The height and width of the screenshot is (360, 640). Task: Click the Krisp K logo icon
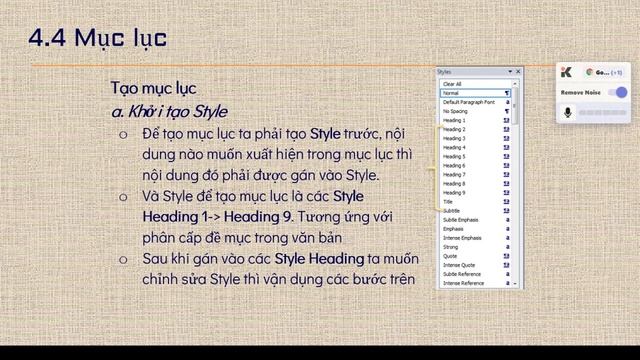coord(566,72)
